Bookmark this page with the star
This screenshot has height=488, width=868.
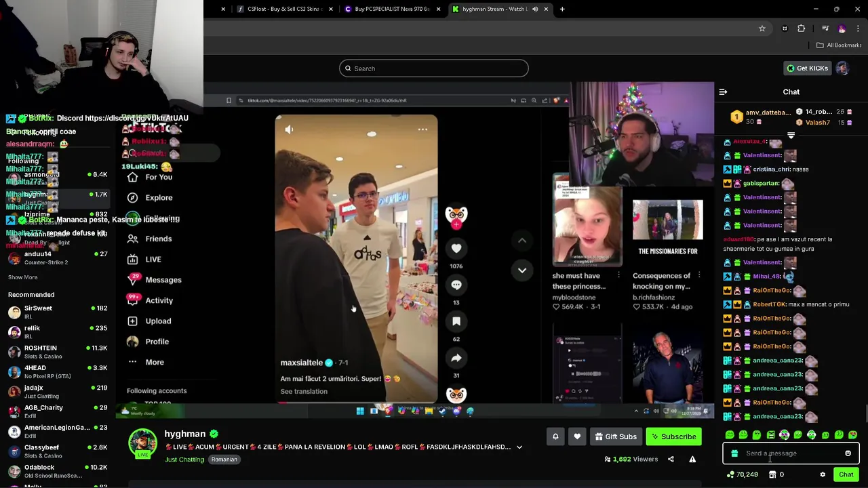coord(762,28)
